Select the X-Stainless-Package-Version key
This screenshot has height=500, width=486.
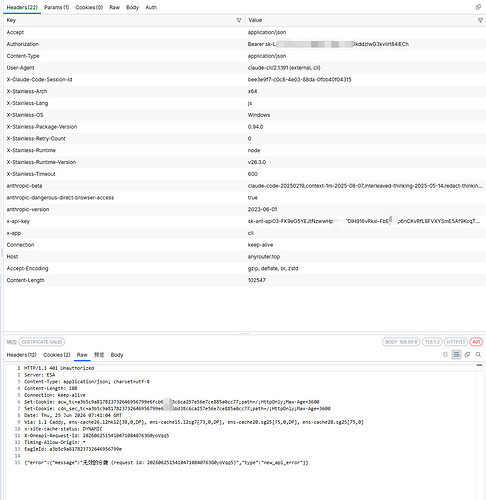(42, 127)
